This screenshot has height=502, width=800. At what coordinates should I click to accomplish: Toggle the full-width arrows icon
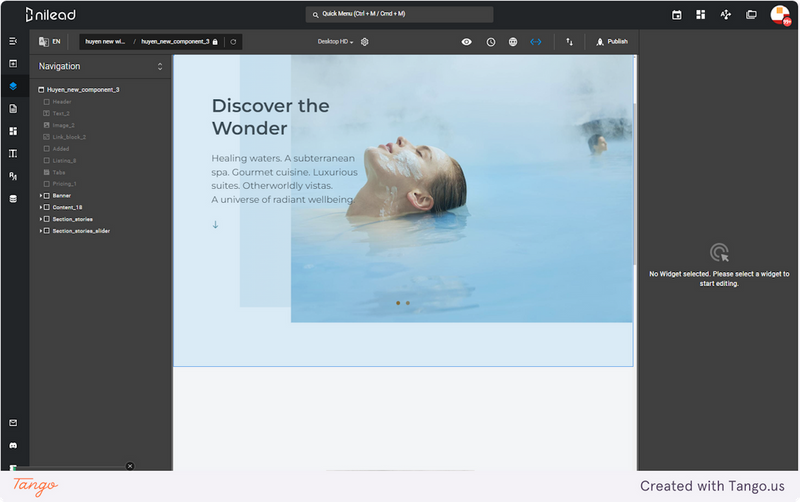click(x=535, y=42)
